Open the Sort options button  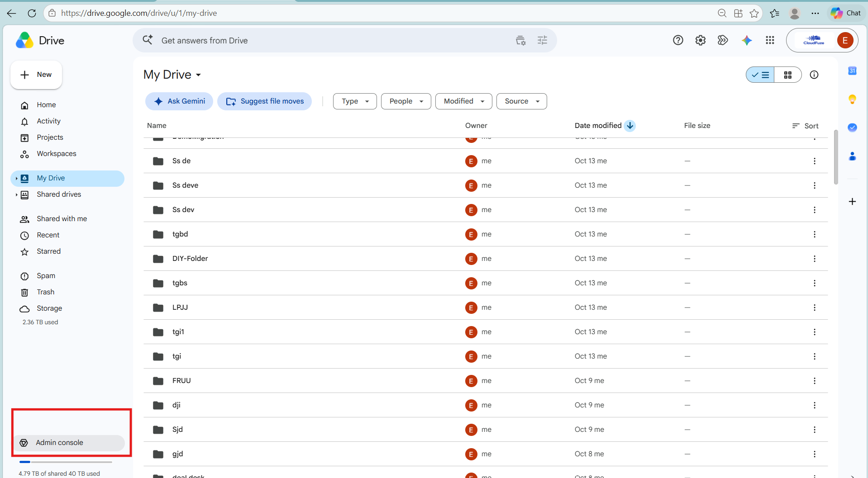coord(805,126)
